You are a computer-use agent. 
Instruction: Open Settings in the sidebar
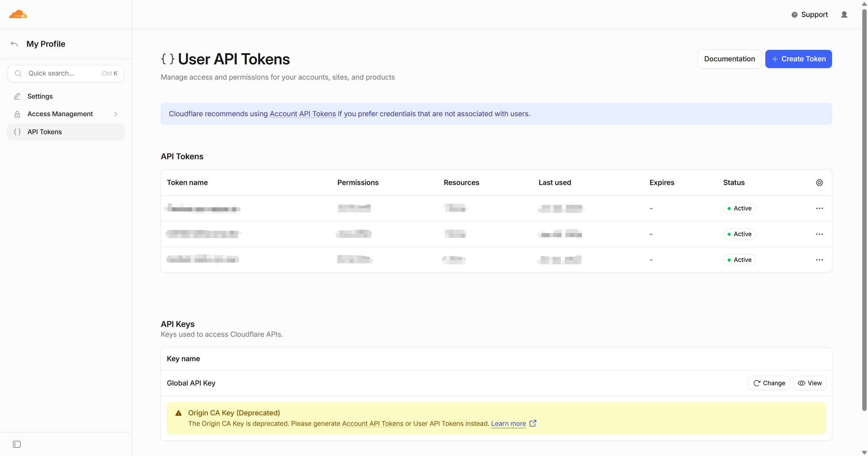coord(66,96)
